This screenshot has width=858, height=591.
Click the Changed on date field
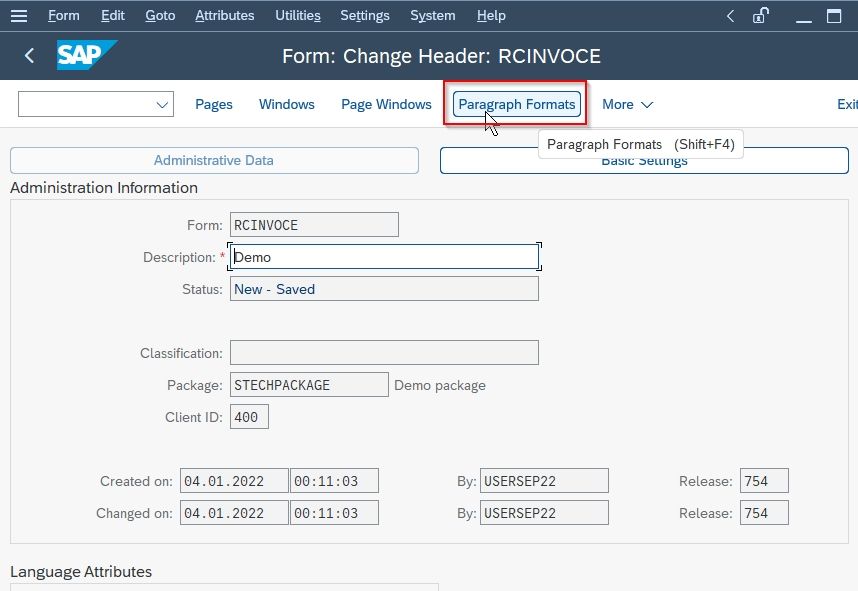coord(234,513)
